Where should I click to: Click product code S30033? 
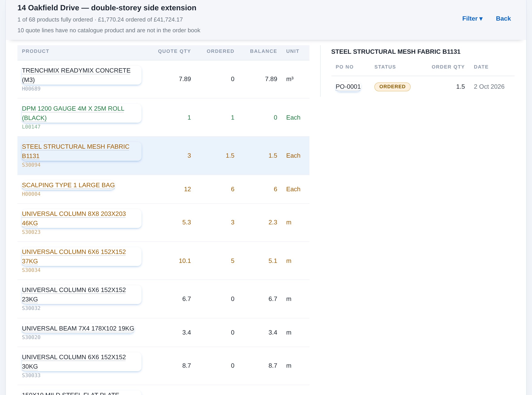click(31, 375)
